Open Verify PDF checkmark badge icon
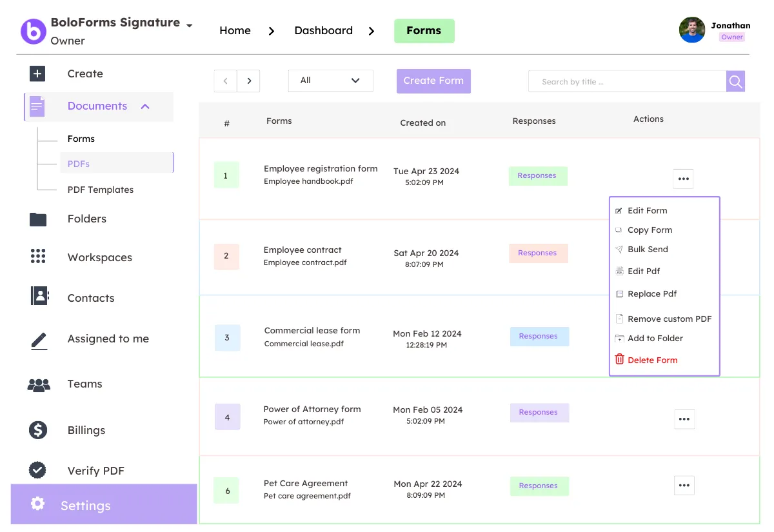774x532 pixels. click(x=38, y=470)
